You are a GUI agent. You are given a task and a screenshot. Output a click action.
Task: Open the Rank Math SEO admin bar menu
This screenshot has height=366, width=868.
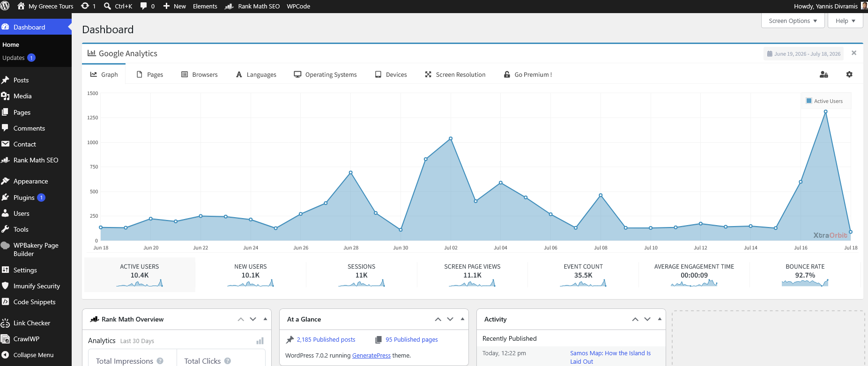click(x=252, y=6)
